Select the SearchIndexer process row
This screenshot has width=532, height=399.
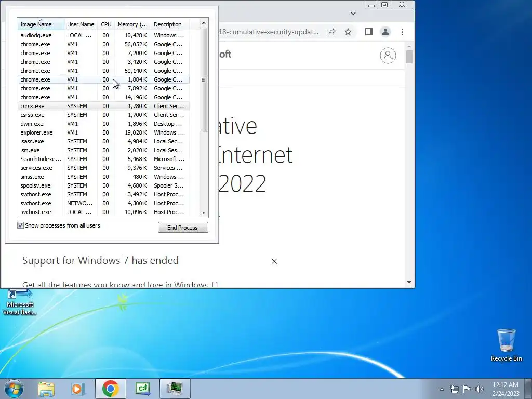(x=103, y=159)
